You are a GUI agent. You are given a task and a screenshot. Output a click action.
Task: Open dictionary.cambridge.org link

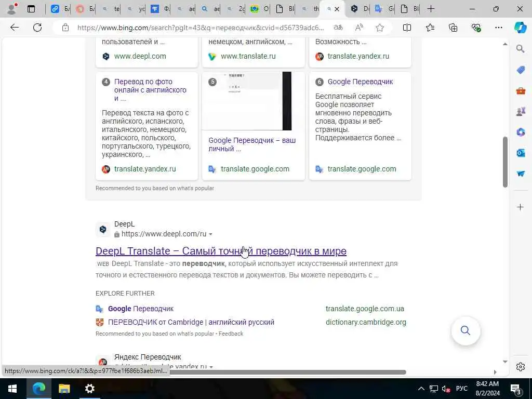[366, 322]
